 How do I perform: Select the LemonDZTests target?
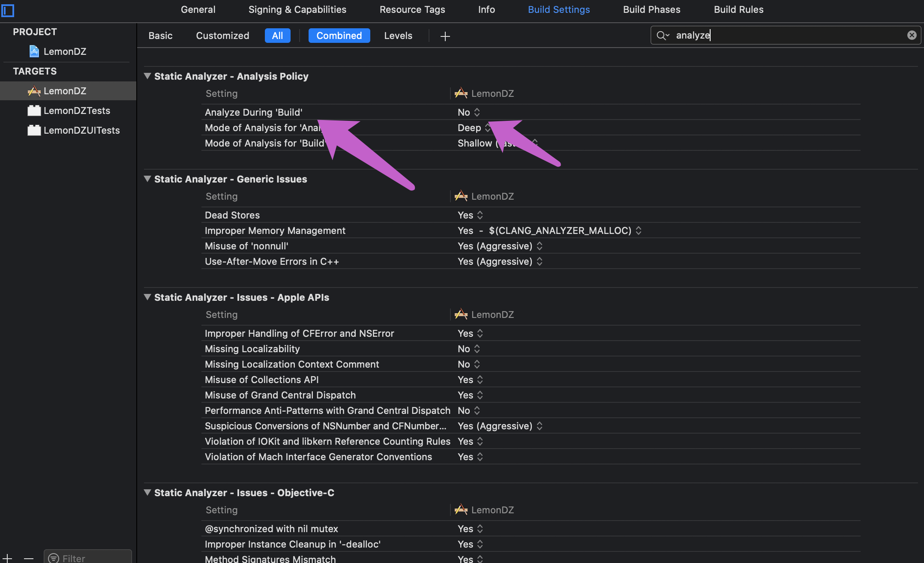68,111
